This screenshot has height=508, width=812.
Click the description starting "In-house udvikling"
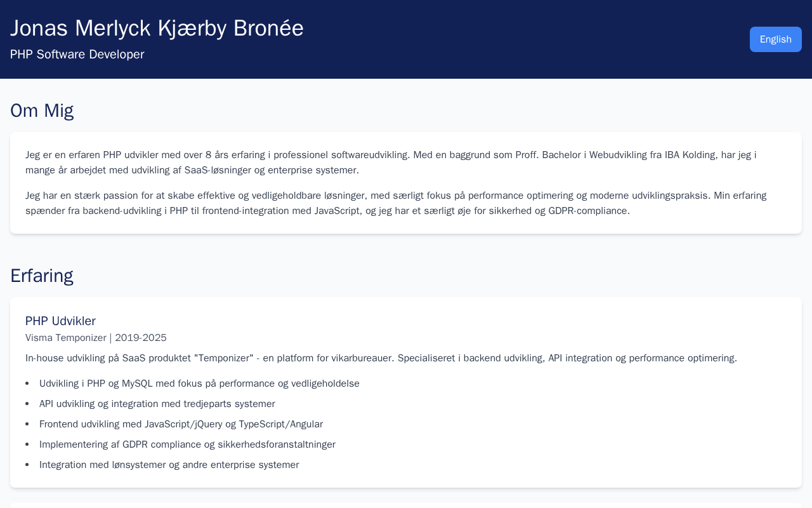pyautogui.click(x=381, y=358)
